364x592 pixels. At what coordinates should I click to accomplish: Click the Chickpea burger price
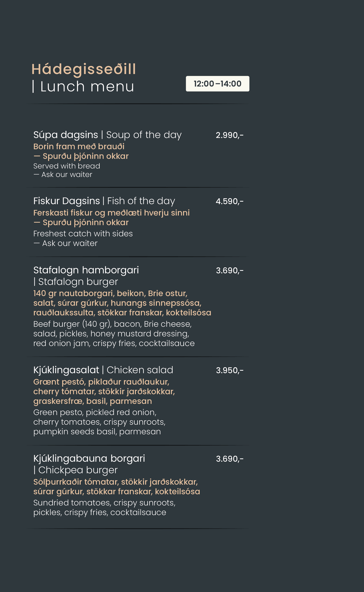(x=229, y=459)
